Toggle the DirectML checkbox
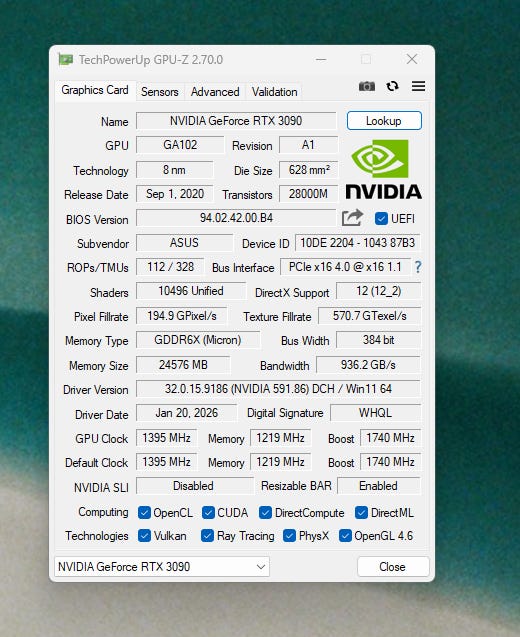The width and height of the screenshot is (520, 637). [x=361, y=513]
